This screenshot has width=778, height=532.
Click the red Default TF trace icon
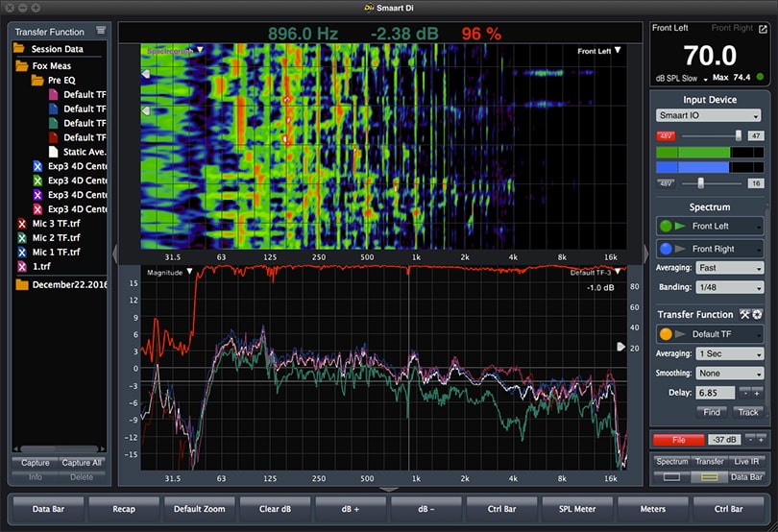tap(53, 137)
